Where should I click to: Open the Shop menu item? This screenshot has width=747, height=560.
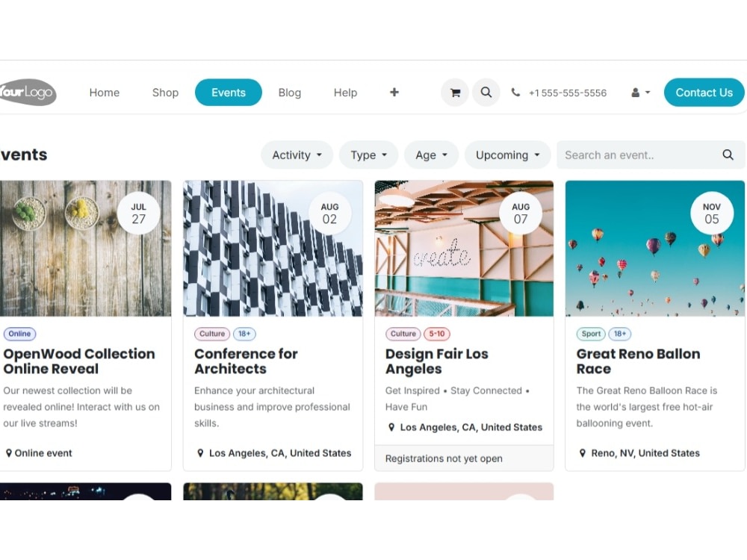click(x=165, y=93)
